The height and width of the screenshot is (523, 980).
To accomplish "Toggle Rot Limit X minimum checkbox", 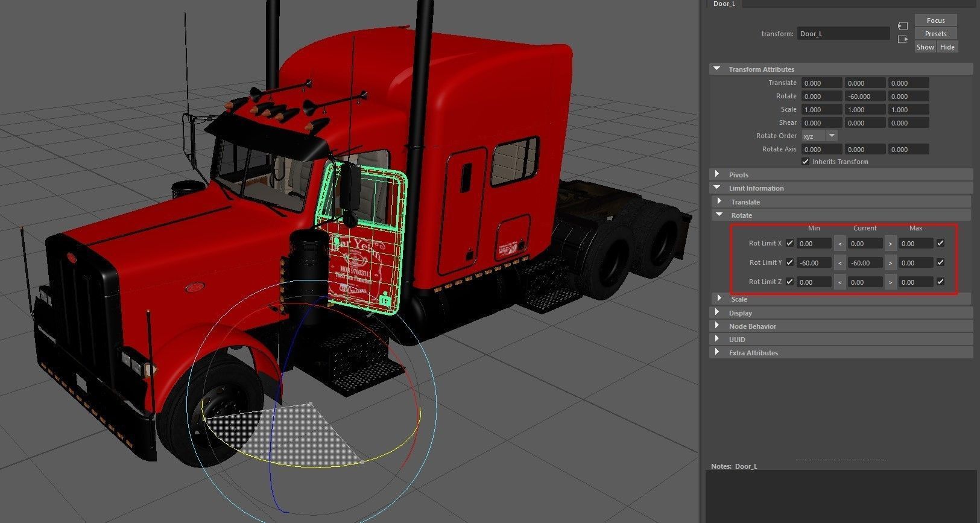I will coord(789,243).
